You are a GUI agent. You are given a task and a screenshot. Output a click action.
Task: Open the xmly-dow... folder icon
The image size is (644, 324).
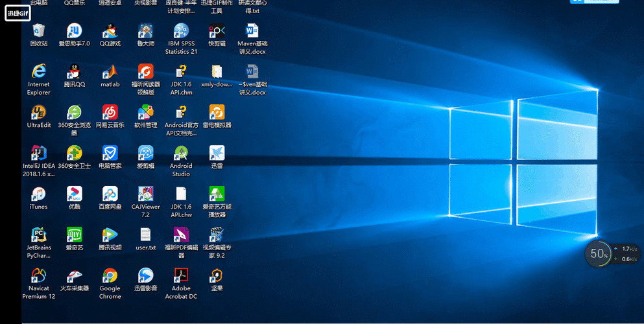[217, 71]
